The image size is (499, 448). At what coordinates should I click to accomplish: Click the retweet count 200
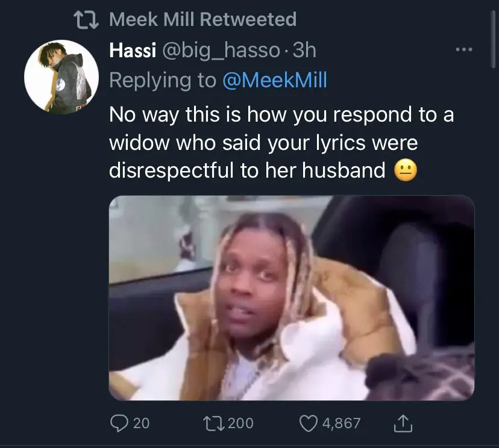click(x=240, y=423)
